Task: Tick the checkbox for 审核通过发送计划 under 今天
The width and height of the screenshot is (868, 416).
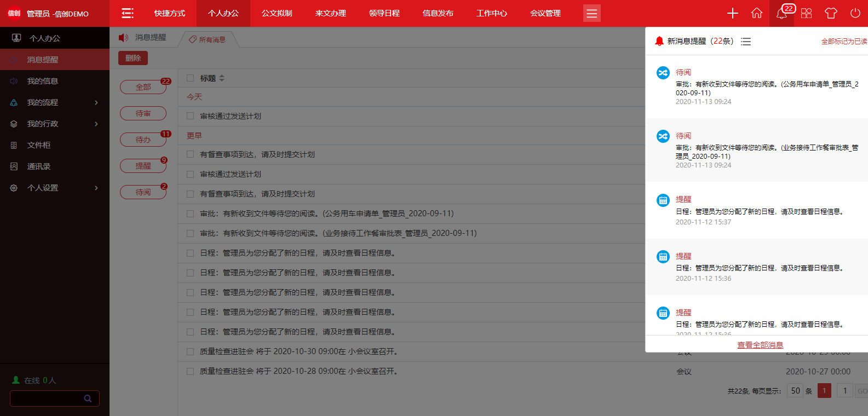Action: (191, 116)
